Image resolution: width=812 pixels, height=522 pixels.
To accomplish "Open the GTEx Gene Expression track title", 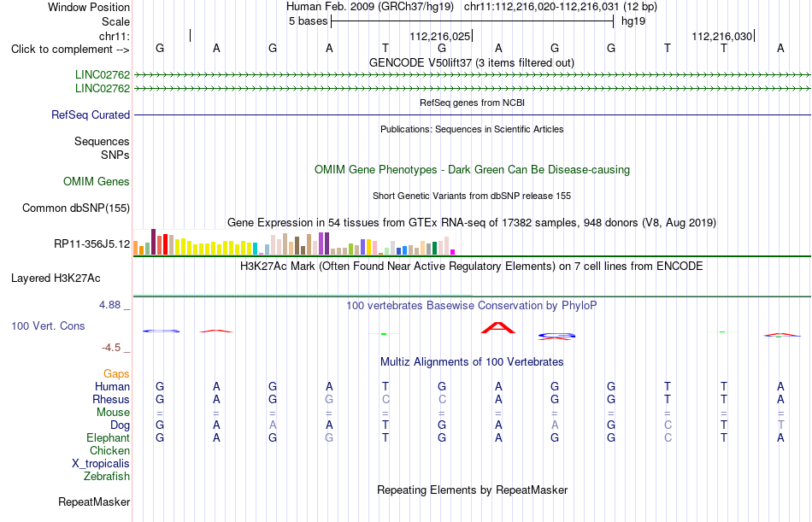I will [472, 223].
